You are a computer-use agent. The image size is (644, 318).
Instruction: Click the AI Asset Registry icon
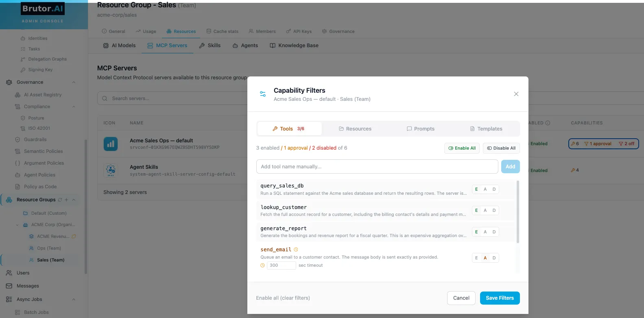coord(17,95)
